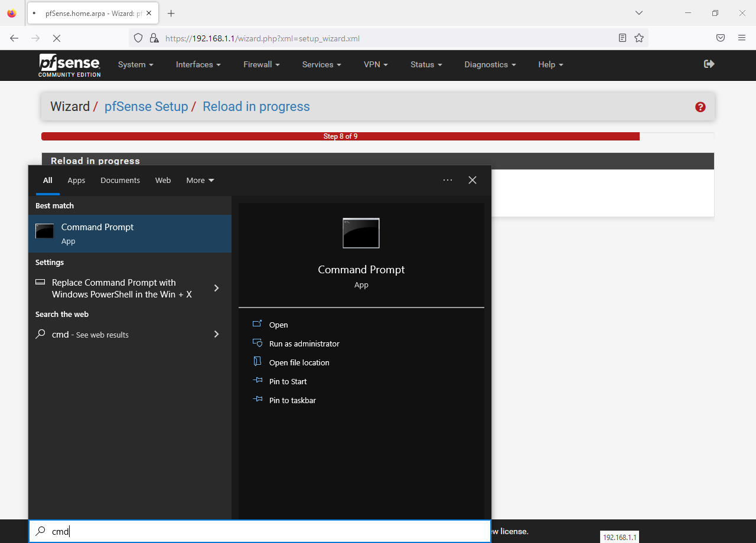Expand the More search filter dropdown

200,181
